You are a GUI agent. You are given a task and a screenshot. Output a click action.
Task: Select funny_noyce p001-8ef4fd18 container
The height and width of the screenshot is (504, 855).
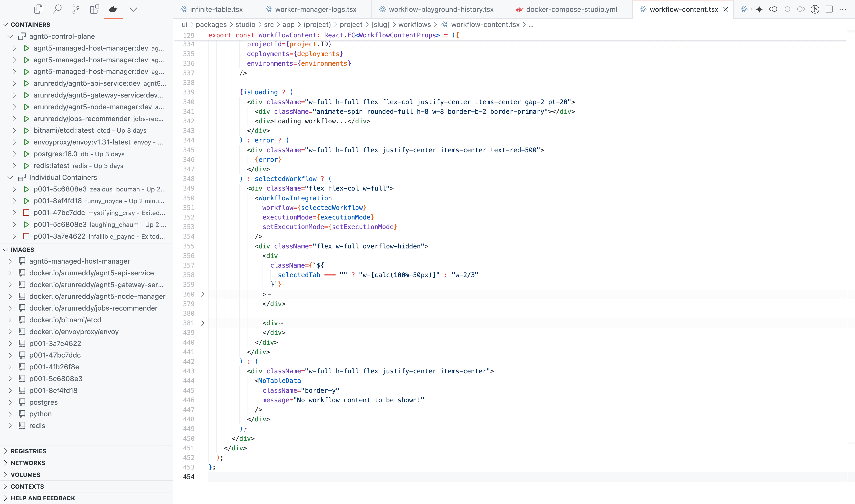point(86,201)
